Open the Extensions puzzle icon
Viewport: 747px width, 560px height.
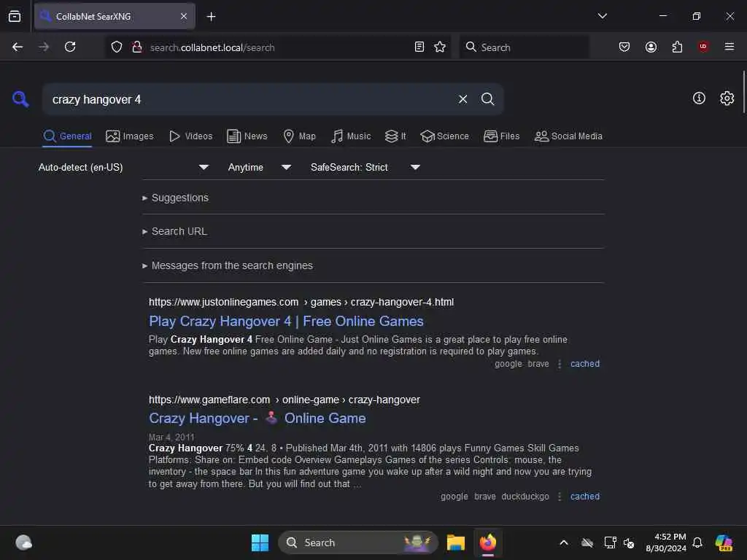pyautogui.click(x=677, y=47)
